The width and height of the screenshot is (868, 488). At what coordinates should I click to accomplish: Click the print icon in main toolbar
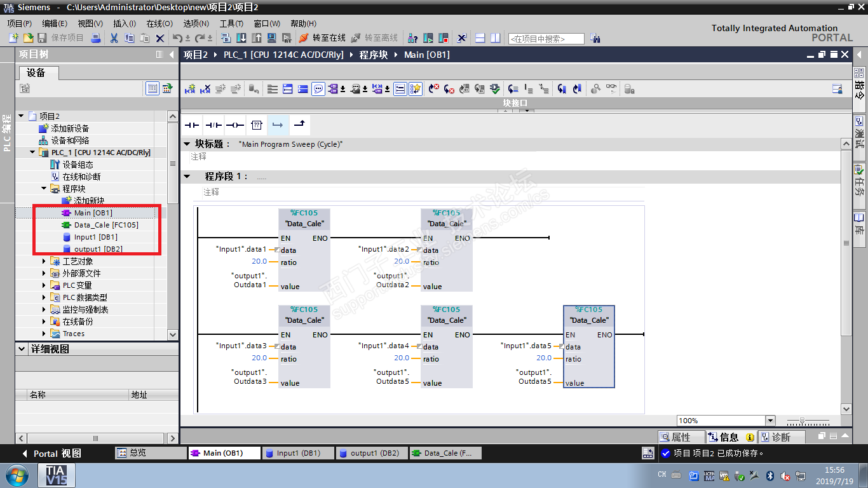[95, 38]
